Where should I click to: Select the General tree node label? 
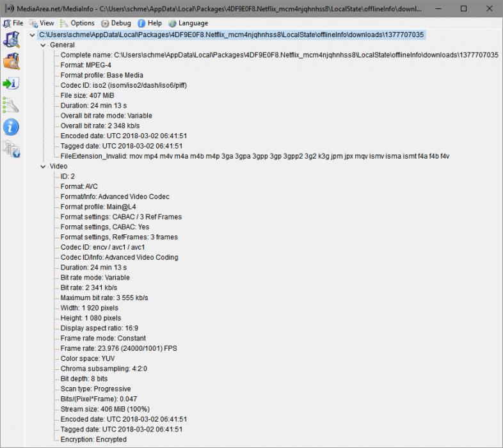(62, 45)
